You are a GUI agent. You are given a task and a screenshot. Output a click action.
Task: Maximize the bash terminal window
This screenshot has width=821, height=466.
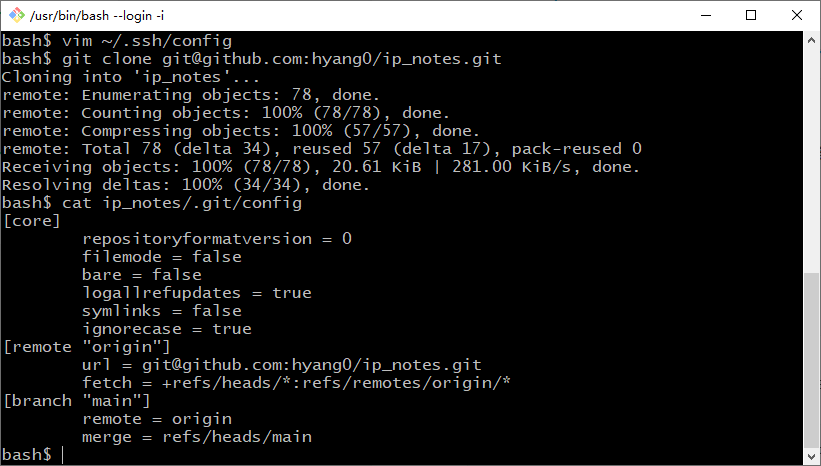(x=751, y=15)
